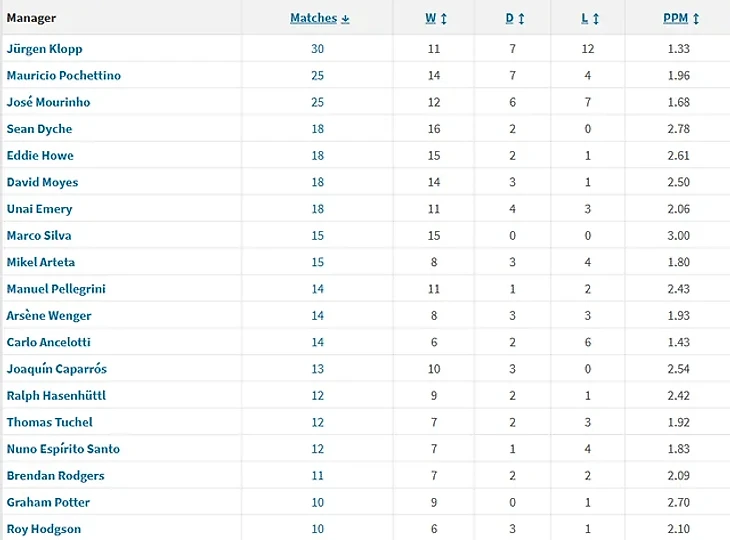Sort table by D column header
This screenshot has height=540, width=730.
[x=515, y=18]
